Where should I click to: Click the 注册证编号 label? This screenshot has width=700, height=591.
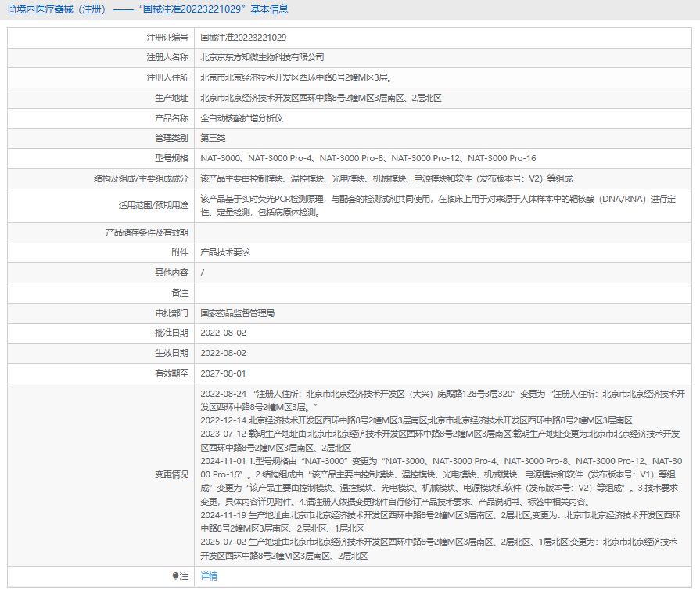click(167, 38)
